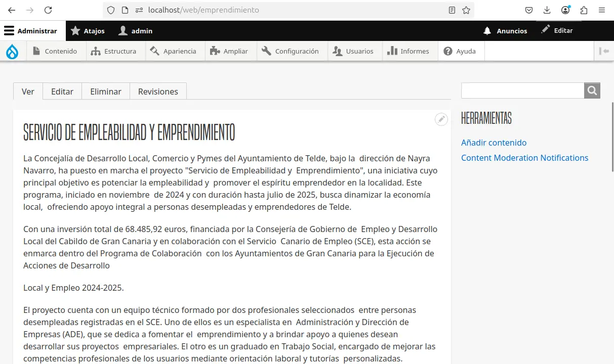This screenshot has height=364, width=614.
Task: Open the Ayuda help section
Action: point(461,51)
